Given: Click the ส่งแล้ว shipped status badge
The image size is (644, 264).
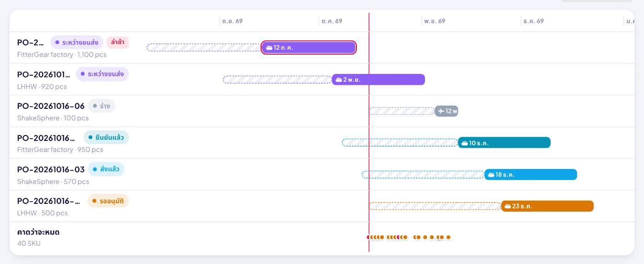Looking at the screenshot, I should click(106, 169).
